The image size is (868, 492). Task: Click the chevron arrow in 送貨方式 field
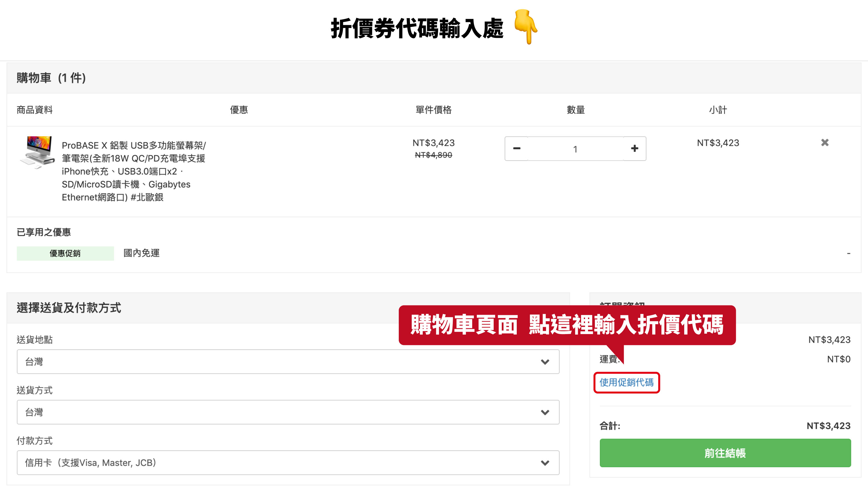tap(545, 412)
